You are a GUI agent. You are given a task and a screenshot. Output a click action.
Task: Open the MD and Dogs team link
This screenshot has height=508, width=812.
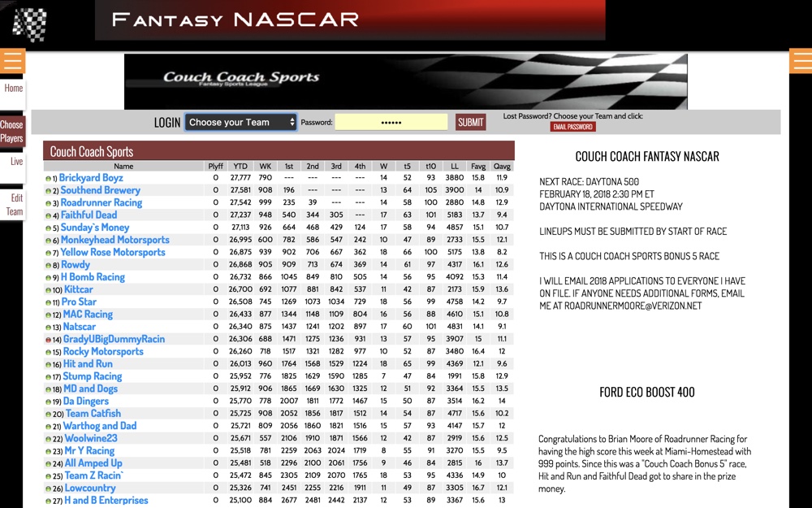pyautogui.click(x=90, y=389)
